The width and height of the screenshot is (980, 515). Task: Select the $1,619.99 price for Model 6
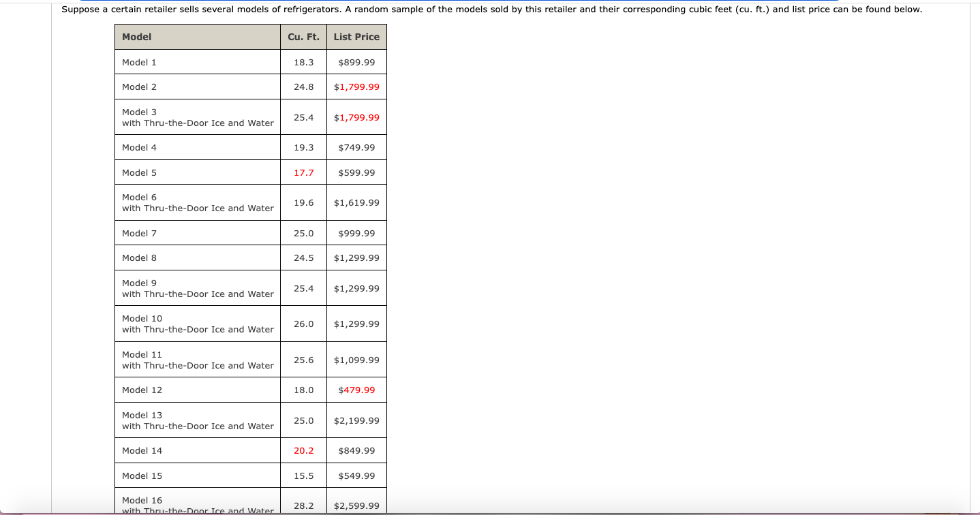356,202
